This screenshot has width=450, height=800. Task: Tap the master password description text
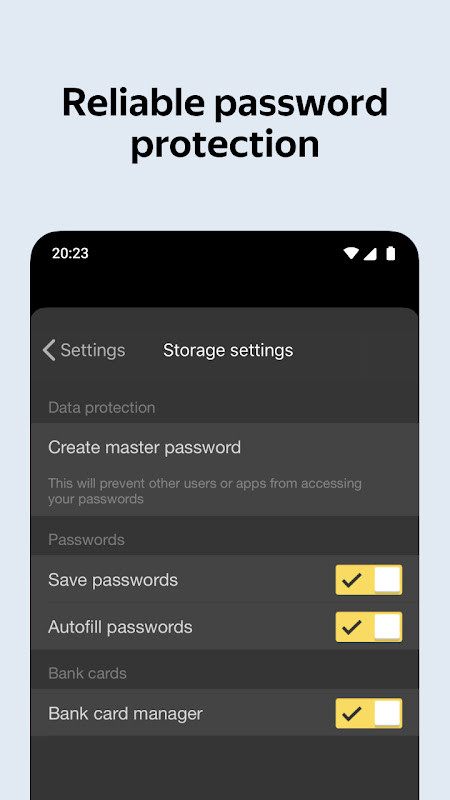click(x=205, y=491)
